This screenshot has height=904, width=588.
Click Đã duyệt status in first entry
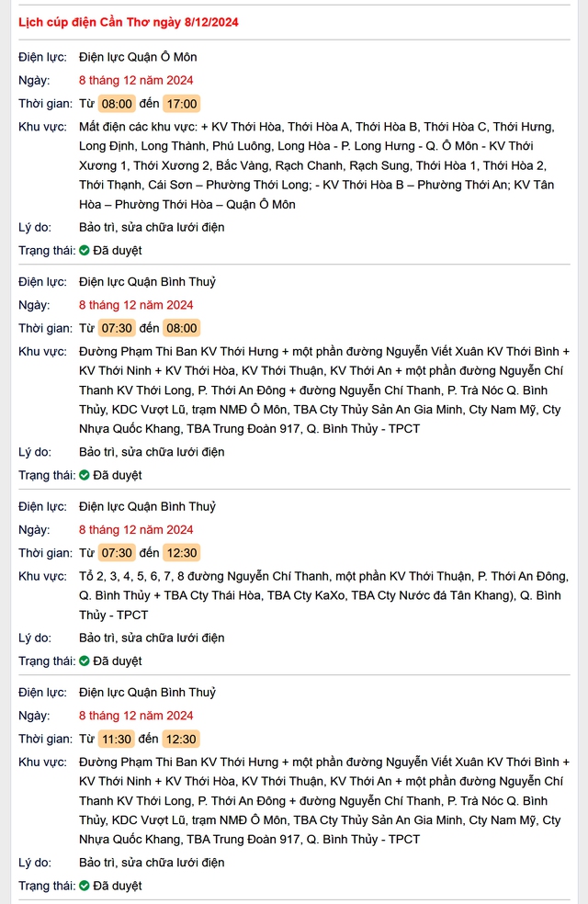click(118, 250)
